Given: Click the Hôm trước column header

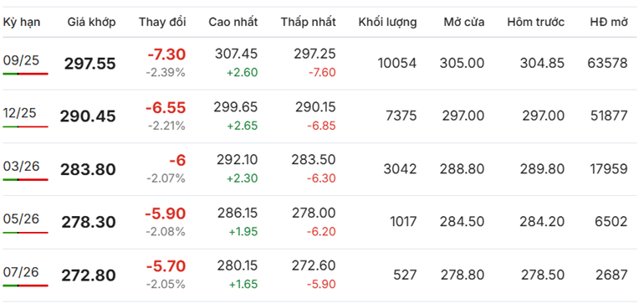Looking at the screenshot, I should coord(535,22).
